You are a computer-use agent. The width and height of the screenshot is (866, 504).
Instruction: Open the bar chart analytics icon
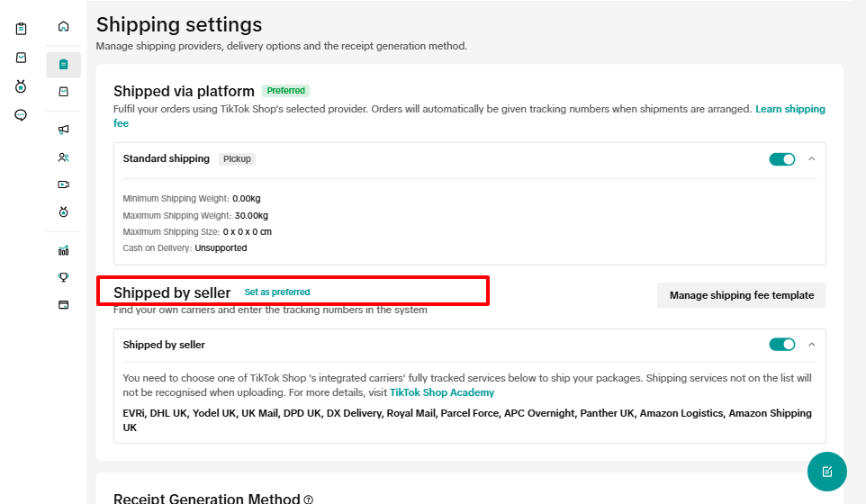click(63, 250)
